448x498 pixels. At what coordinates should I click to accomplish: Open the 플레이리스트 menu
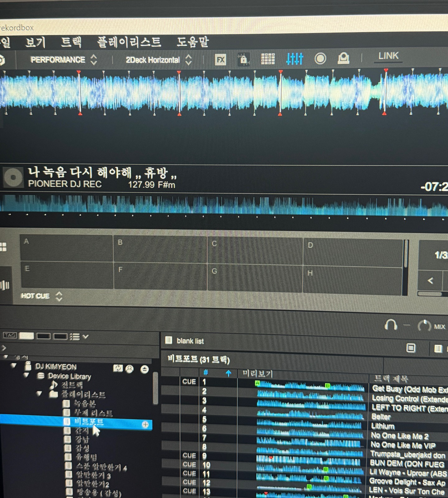tap(129, 42)
